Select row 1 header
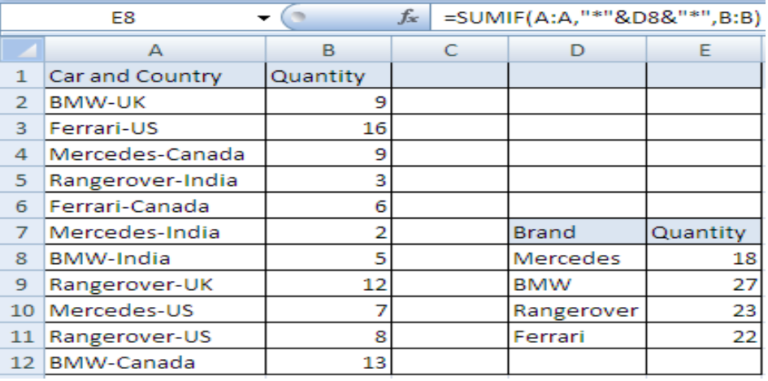This screenshot has width=768, height=381. tap(22, 76)
